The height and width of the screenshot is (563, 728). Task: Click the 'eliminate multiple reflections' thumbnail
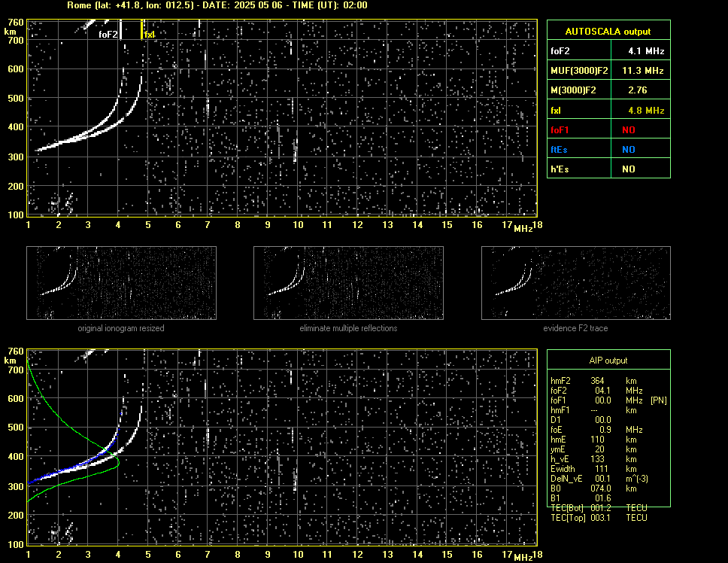[x=348, y=283]
